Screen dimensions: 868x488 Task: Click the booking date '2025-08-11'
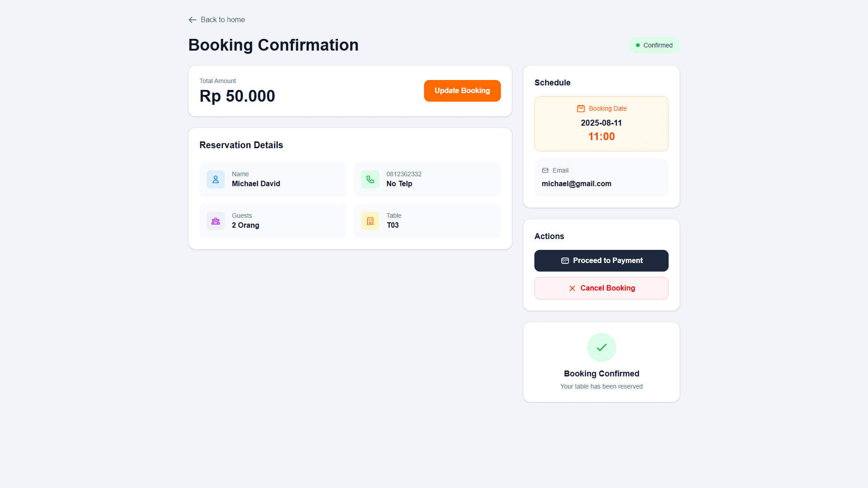[x=601, y=123]
